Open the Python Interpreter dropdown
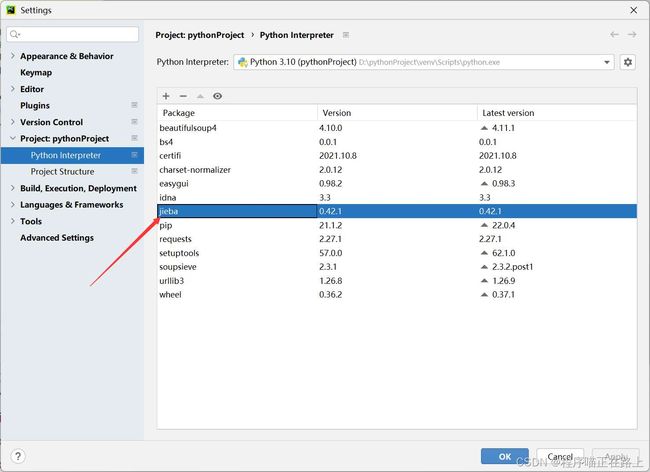This screenshot has width=650, height=472. (424, 62)
